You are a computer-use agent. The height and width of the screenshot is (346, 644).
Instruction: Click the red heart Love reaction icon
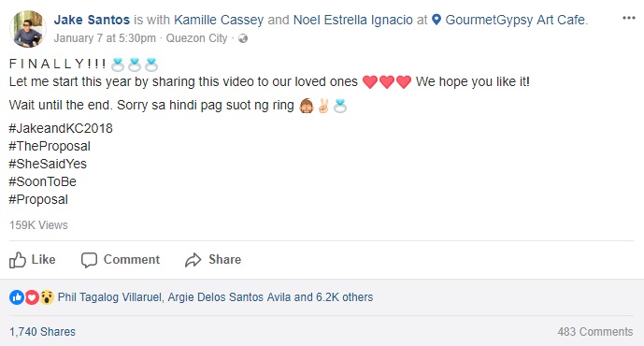pos(32,297)
